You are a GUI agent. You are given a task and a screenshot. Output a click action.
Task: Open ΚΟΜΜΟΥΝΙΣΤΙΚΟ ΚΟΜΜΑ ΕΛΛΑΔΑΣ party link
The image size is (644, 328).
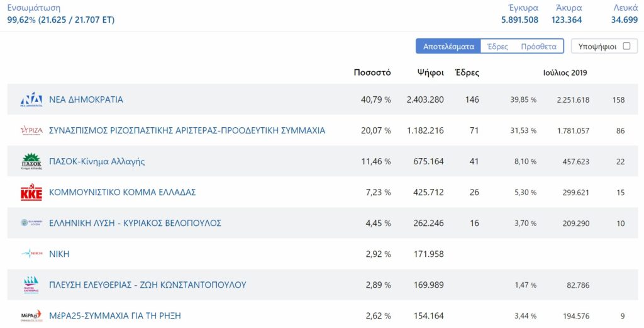point(123,193)
